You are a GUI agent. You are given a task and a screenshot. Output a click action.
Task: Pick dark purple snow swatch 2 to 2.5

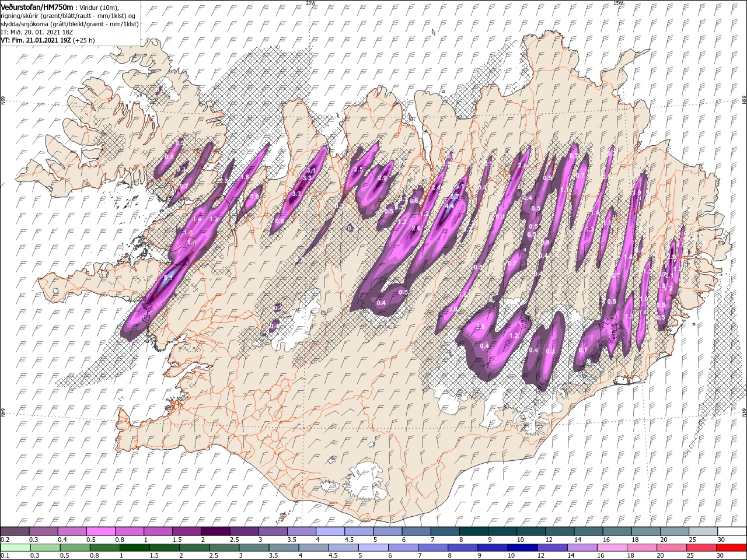tap(216, 532)
